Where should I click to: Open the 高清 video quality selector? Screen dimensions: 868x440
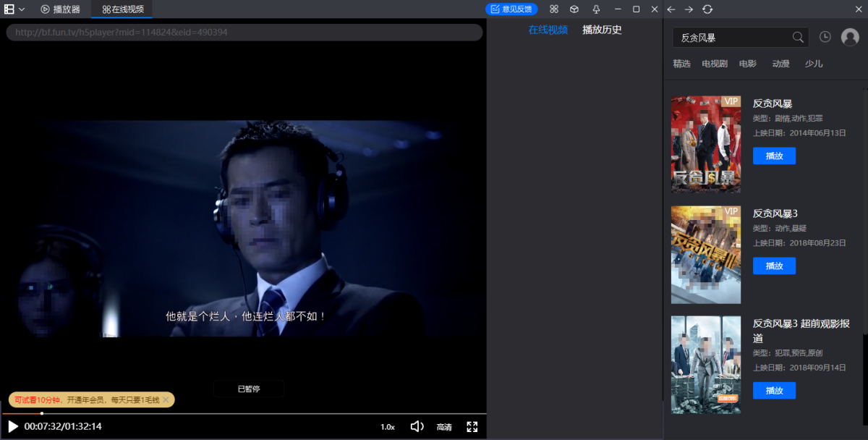444,427
